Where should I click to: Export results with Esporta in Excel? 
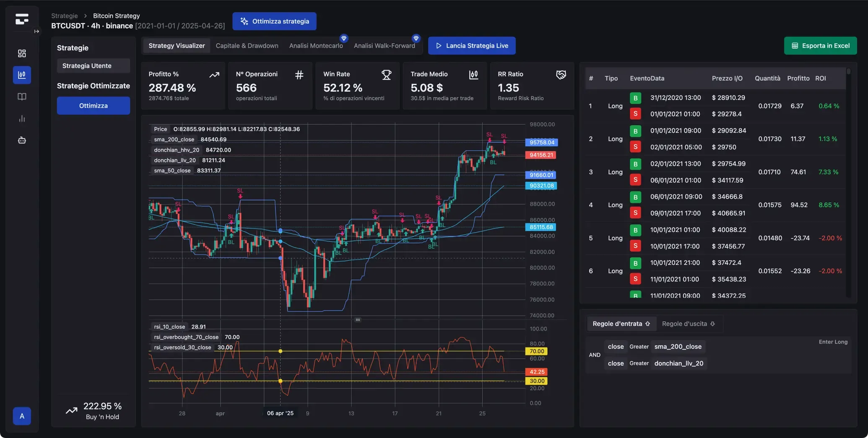[x=820, y=46]
